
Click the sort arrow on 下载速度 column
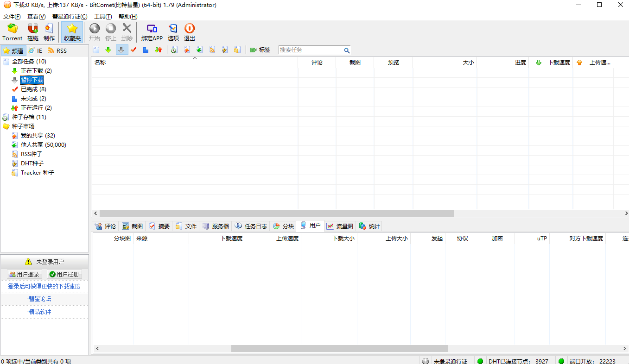coord(539,62)
